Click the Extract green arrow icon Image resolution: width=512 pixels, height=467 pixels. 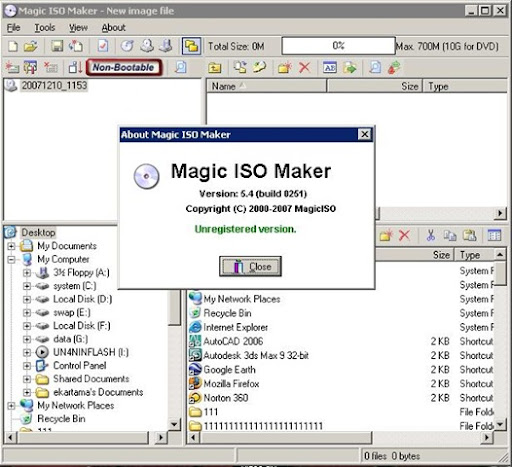349,68
